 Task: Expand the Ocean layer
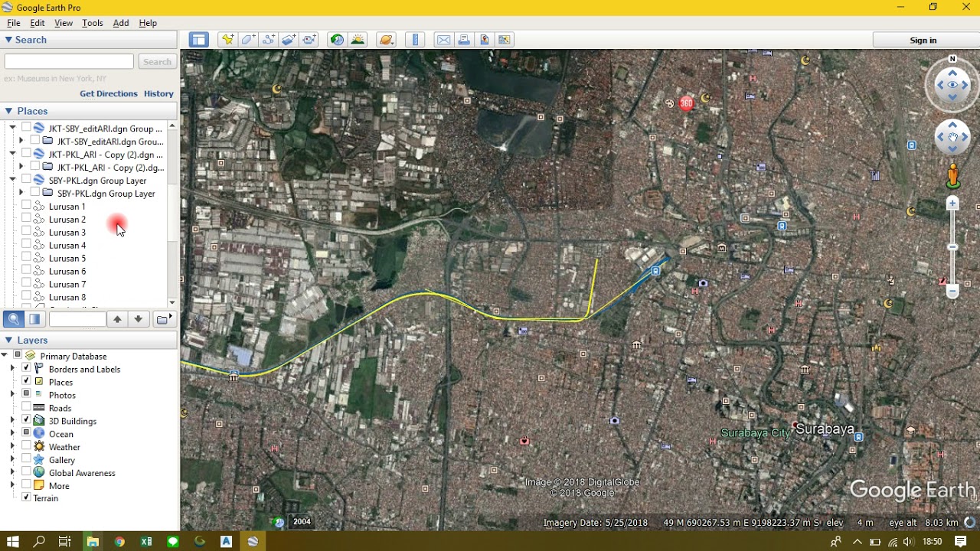pyautogui.click(x=12, y=434)
